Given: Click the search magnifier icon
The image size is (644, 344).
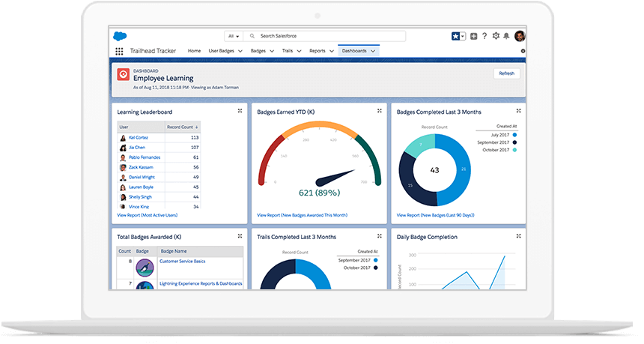Looking at the screenshot, I should 252,36.
